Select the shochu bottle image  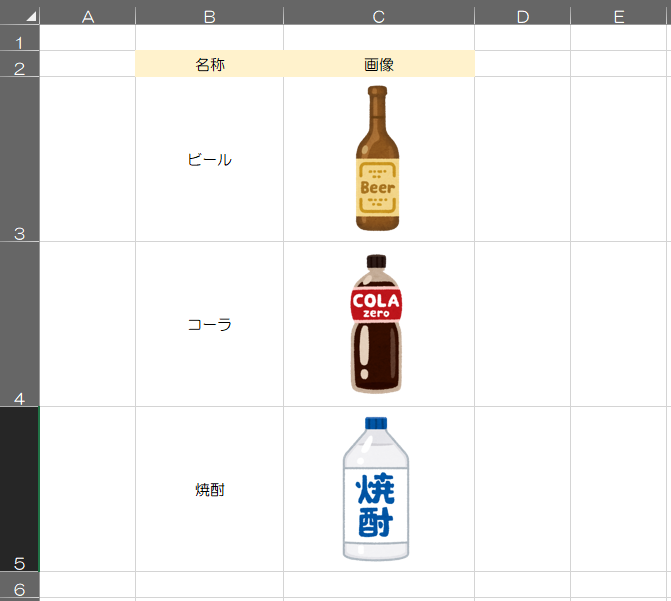pyautogui.click(x=376, y=489)
